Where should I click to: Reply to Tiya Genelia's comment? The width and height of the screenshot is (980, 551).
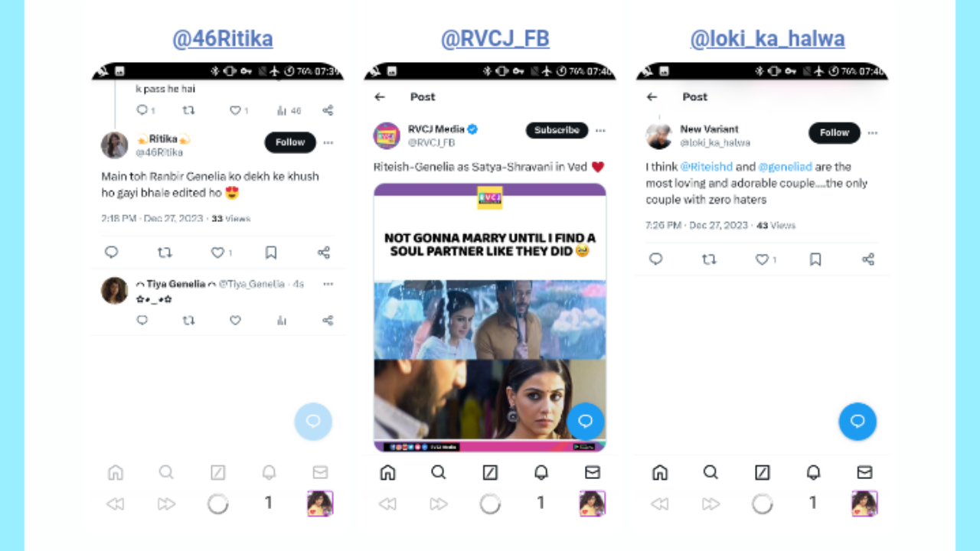(x=142, y=321)
